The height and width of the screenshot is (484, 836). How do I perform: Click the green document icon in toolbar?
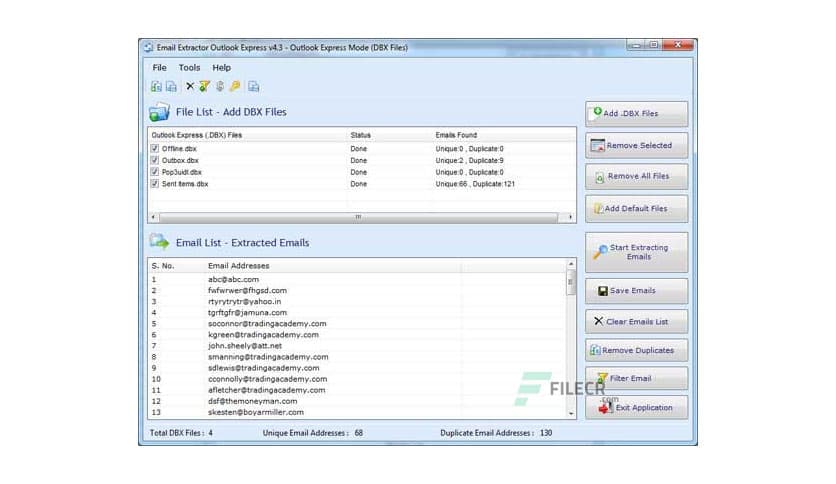(156, 86)
